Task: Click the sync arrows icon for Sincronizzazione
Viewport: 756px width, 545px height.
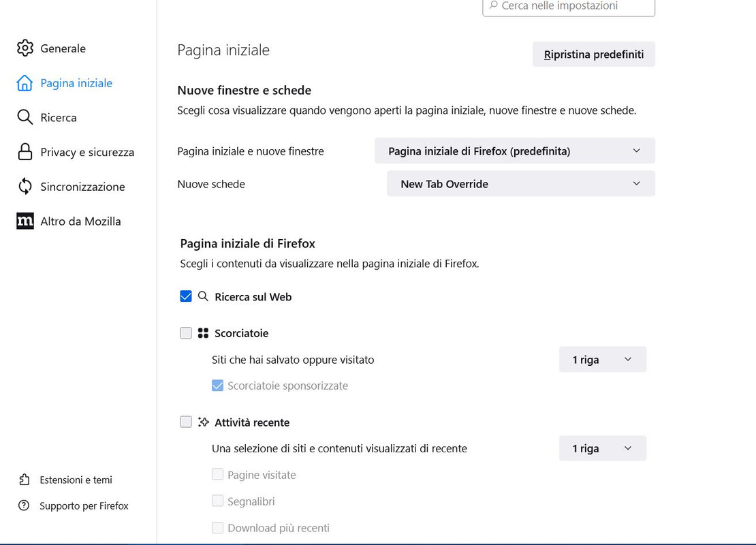Action: pos(25,187)
